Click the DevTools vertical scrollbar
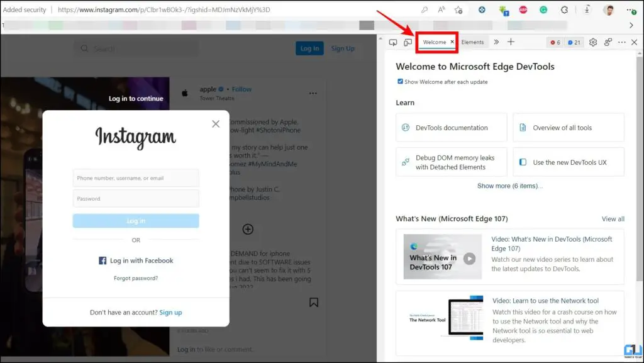 pos(640,169)
